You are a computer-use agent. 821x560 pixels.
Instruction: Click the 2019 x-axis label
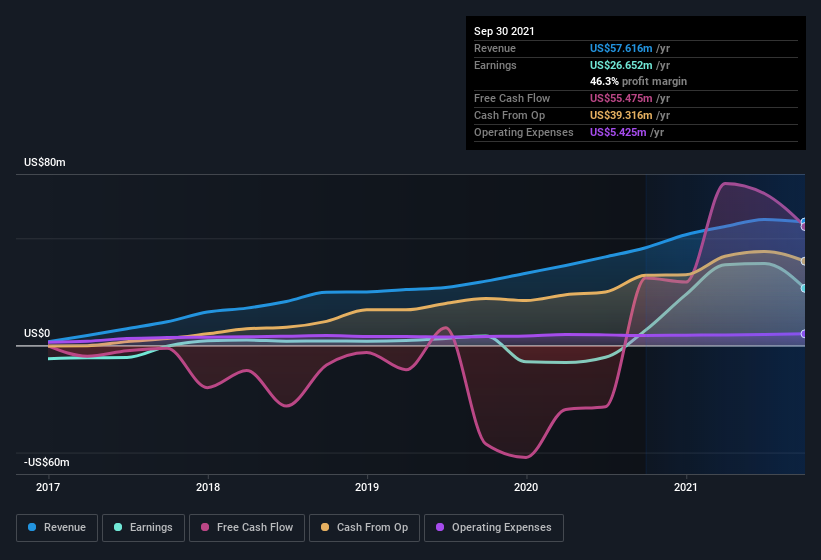coord(367,487)
